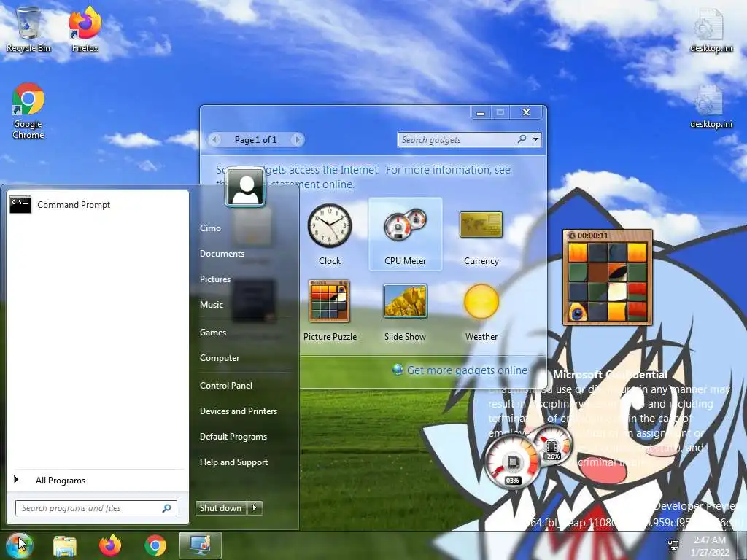This screenshot has height=560, width=747.
Task: Open the Shut down options arrow
Action: [255, 508]
